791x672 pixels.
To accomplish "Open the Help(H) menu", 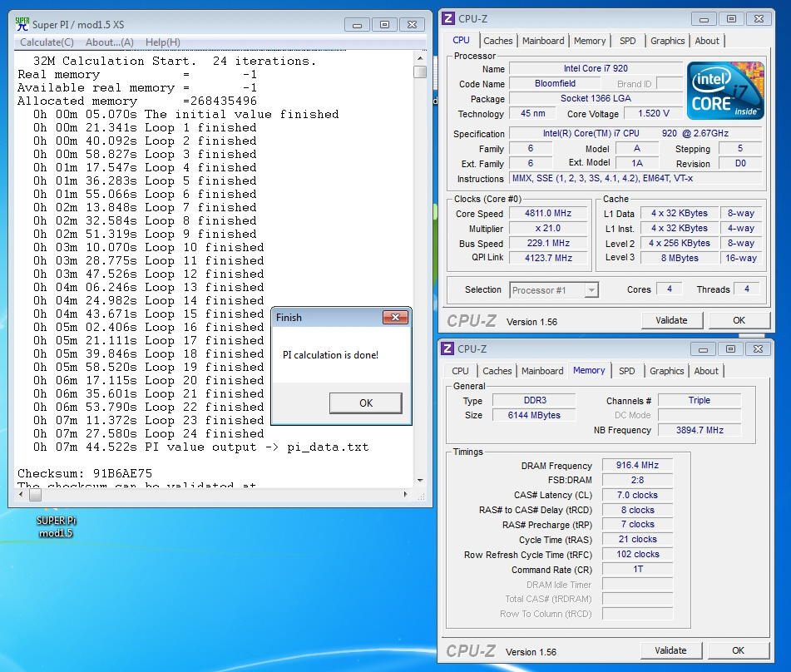I will pos(162,42).
